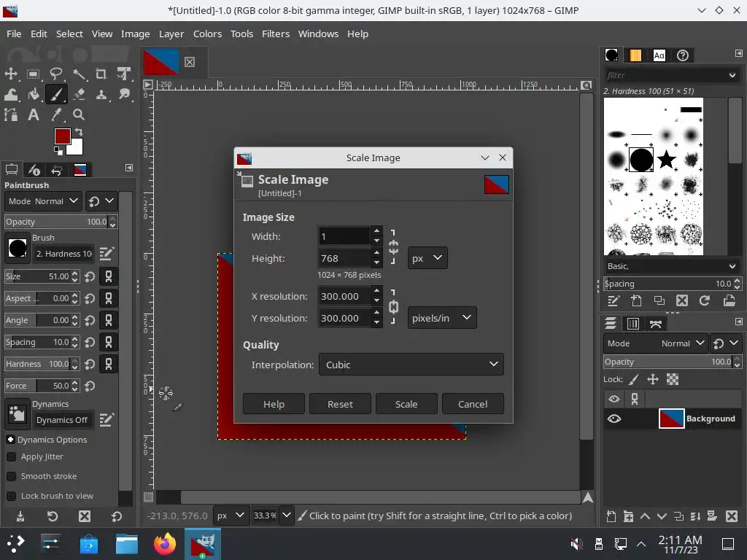Select the Color Picker tool

(x=55, y=114)
